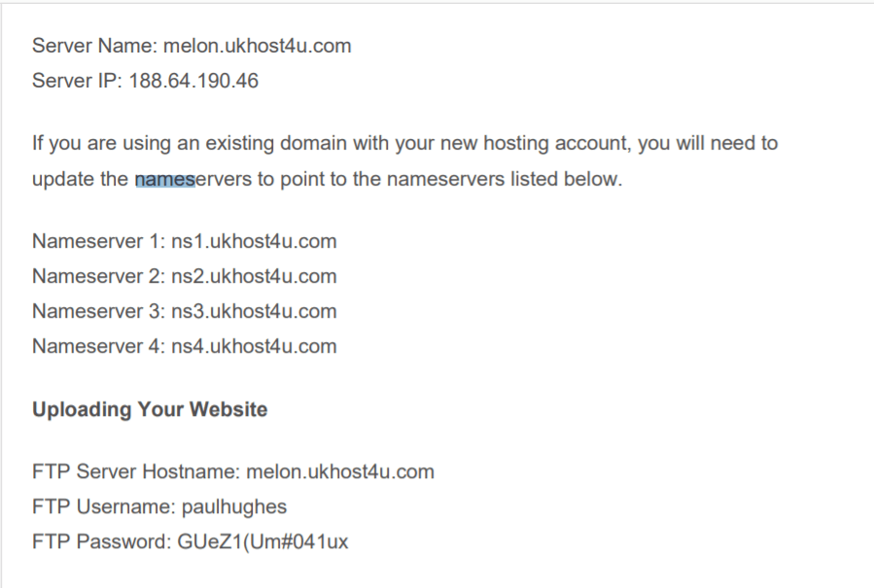The image size is (874, 588).
Task: Click the FTP Server Hostname melon.ukhost4u.com value
Action: tap(340, 471)
